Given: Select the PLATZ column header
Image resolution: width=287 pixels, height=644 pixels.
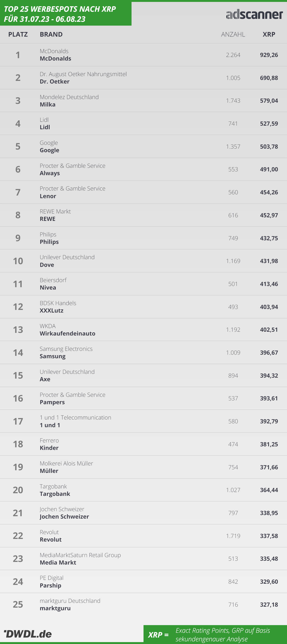Looking at the screenshot, I should pos(18,34).
